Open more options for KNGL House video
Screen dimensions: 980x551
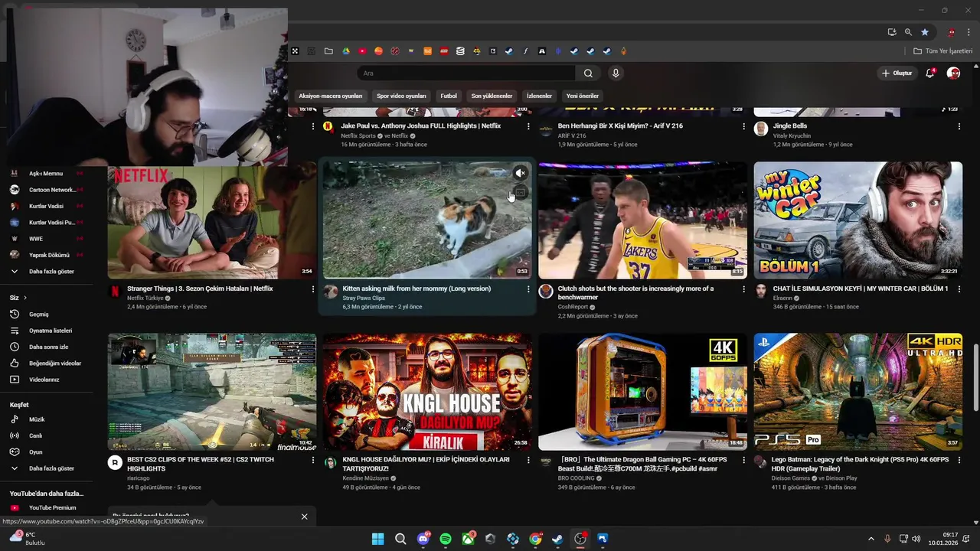coord(528,461)
